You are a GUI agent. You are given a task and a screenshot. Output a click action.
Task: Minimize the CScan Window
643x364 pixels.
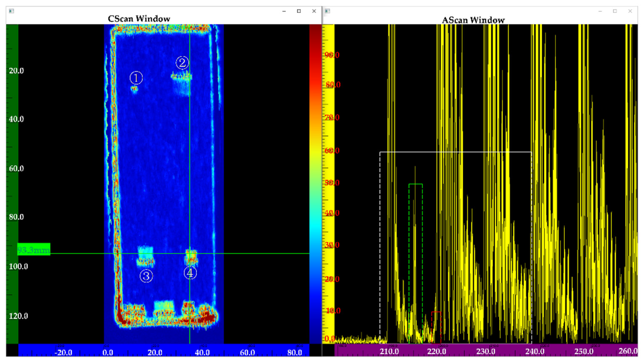click(x=284, y=11)
